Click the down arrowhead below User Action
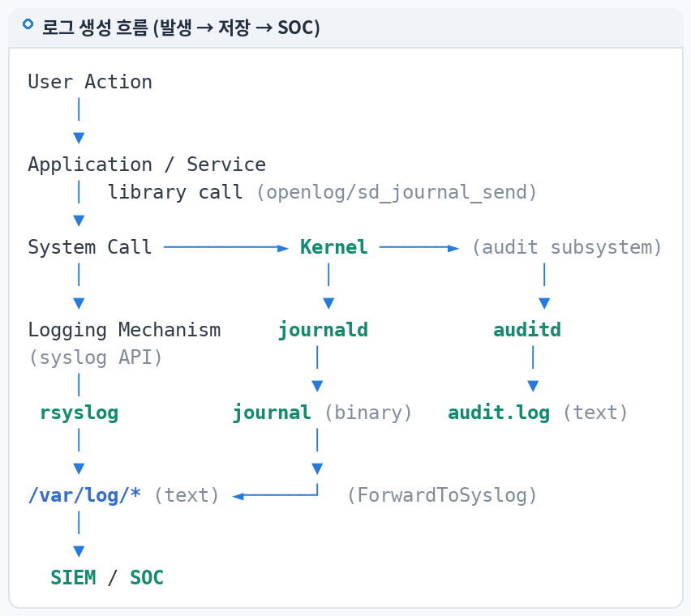Image resolution: width=691 pixels, height=616 pixels. click(79, 138)
